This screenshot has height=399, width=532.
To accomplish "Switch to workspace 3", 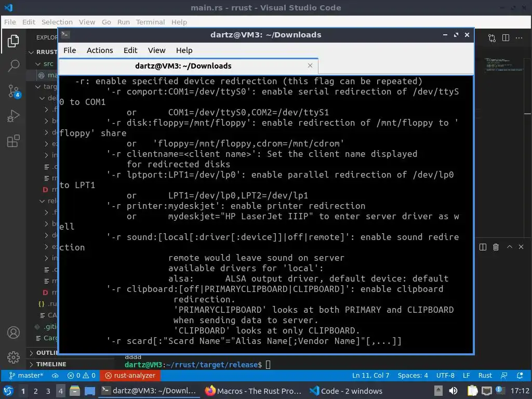I will pos(48,391).
